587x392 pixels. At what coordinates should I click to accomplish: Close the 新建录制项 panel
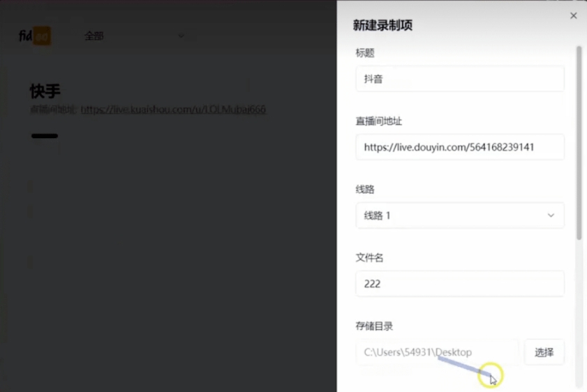pyautogui.click(x=573, y=16)
